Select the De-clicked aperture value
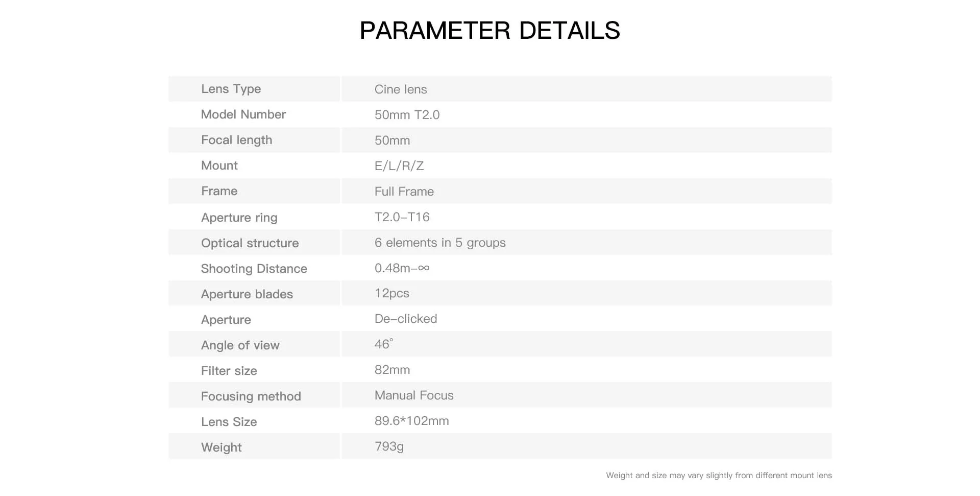 pos(406,319)
